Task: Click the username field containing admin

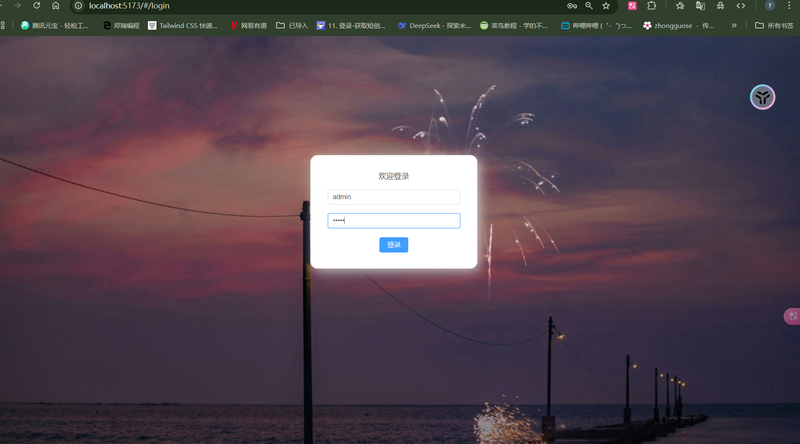Action: coord(394,196)
